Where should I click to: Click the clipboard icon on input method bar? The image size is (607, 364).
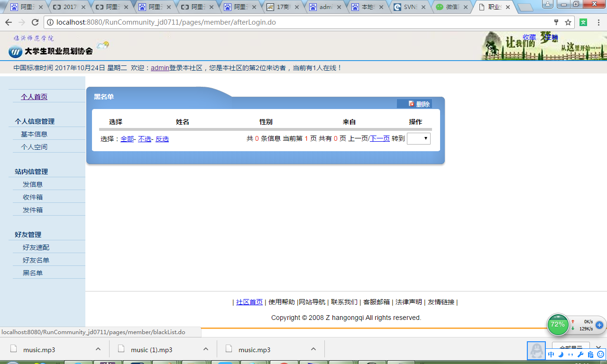click(591, 354)
